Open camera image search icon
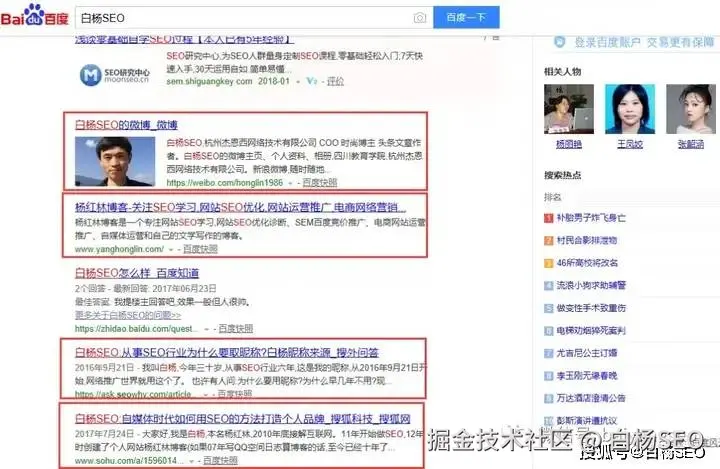The width and height of the screenshot is (720, 469). pyautogui.click(x=419, y=18)
